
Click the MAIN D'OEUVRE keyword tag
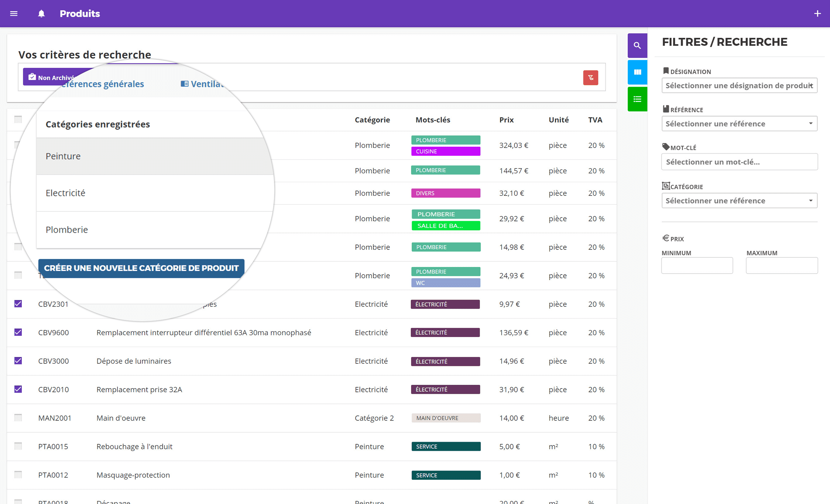[446, 418]
